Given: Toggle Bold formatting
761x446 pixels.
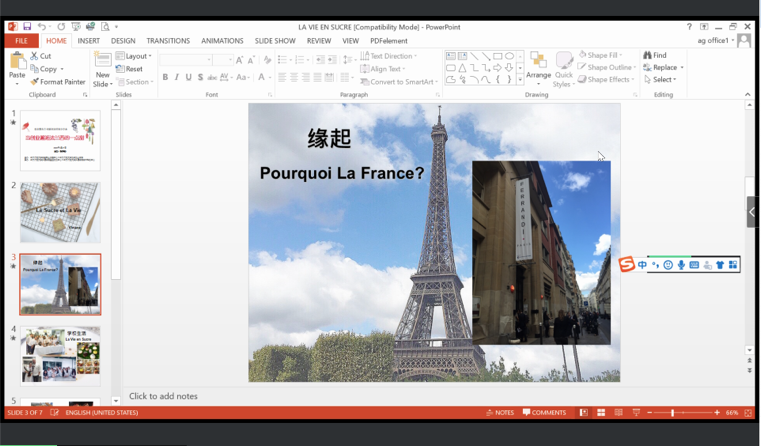Looking at the screenshot, I should (164, 77).
